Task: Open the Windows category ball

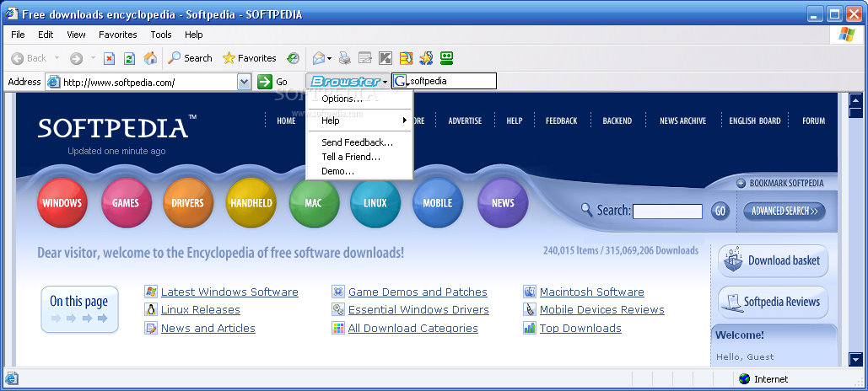Action: coord(62,203)
